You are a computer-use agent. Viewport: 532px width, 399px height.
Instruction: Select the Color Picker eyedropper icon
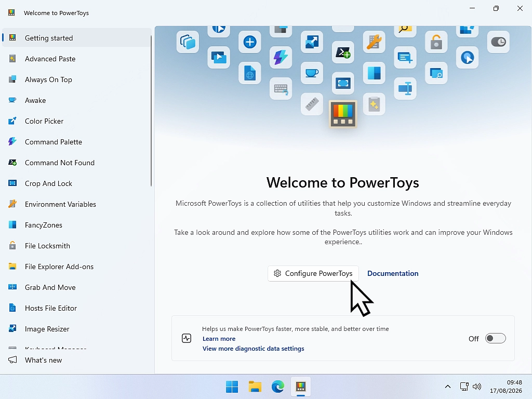12,121
